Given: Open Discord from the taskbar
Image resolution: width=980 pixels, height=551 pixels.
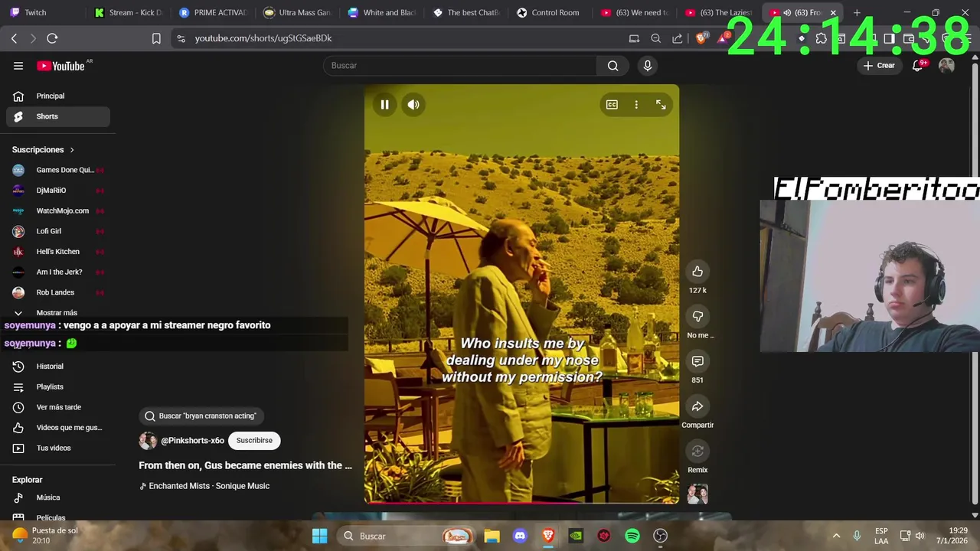Looking at the screenshot, I should tap(520, 536).
